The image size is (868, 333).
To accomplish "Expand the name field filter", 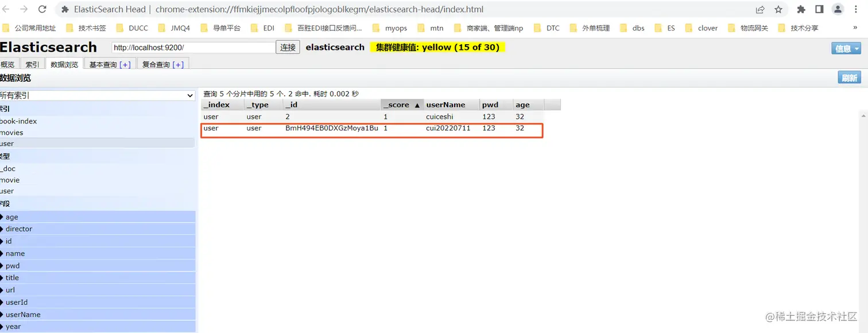I will click(x=98, y=253).
